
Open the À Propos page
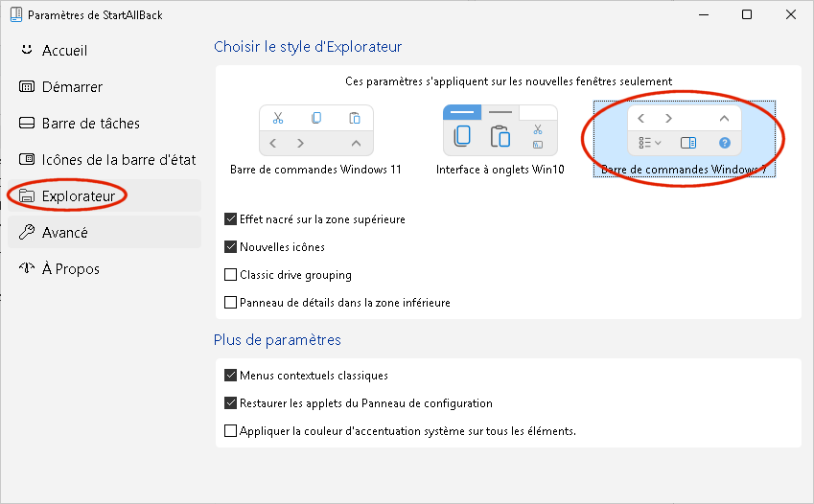point(104,268)
